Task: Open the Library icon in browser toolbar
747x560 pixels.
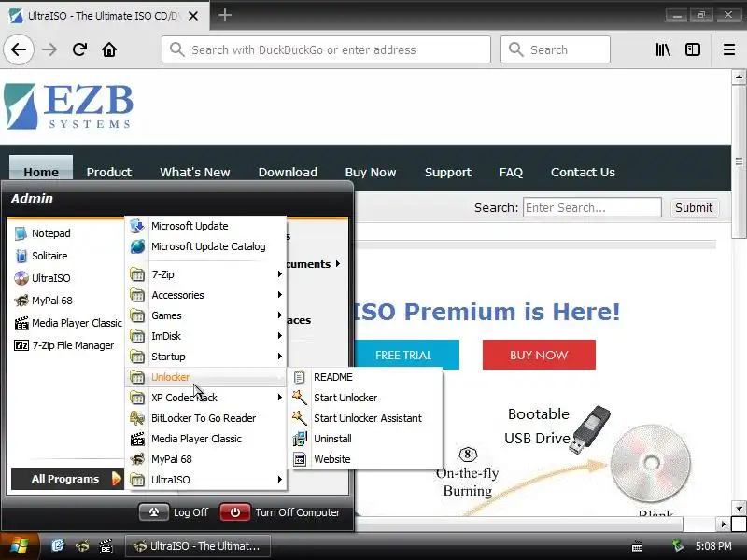Action: point(663,49)
